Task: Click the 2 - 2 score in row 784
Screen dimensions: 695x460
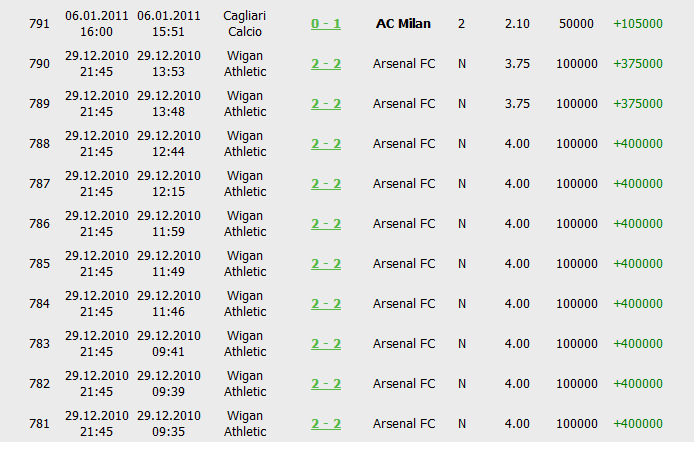Action: pyautogui.click(x=325, y=304)
